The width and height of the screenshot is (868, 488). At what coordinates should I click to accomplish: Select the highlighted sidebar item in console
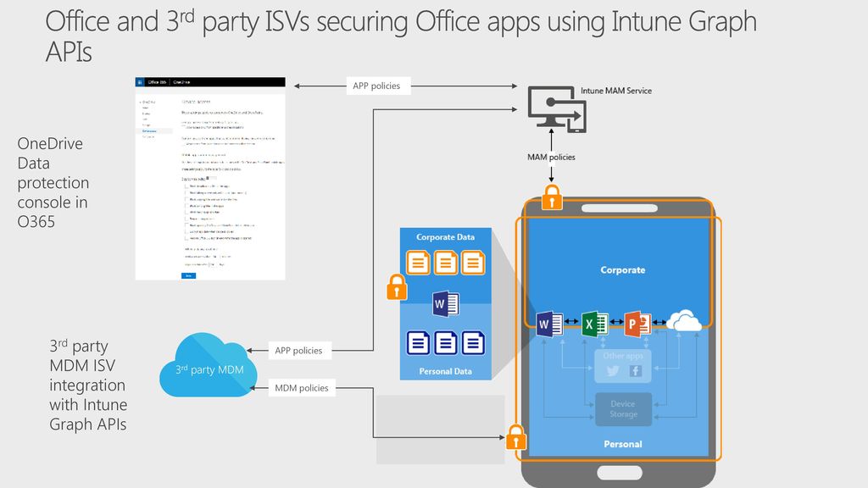tap(154, 131)
